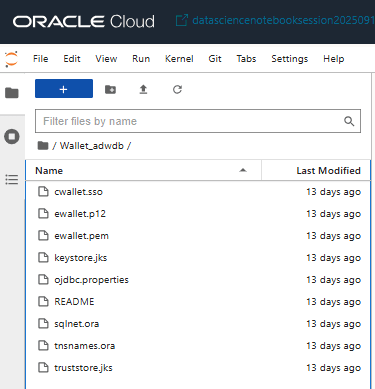Select the README file name
The height and width of the screenshot is (389, 375).
coord(74,302)
